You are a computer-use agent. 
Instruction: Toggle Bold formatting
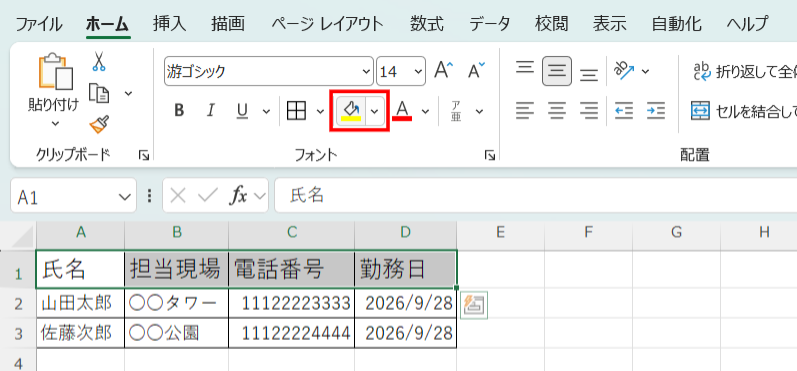tap(178, 111)
